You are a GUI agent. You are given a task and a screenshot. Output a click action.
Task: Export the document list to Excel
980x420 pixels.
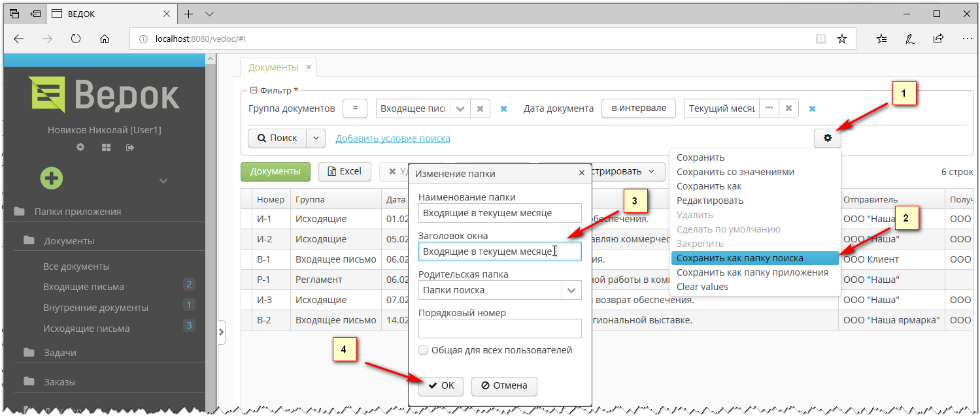click(345, 171)
